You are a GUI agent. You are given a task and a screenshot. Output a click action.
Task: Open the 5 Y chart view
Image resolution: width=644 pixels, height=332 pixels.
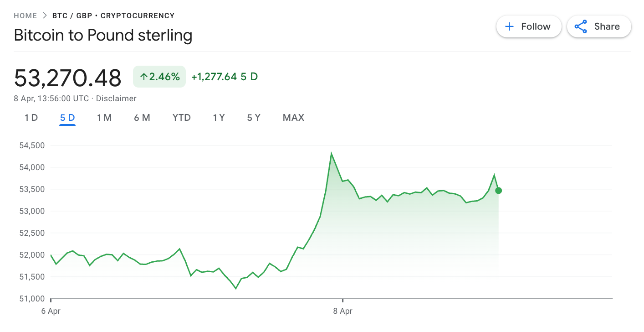click(x=254, y=118)
